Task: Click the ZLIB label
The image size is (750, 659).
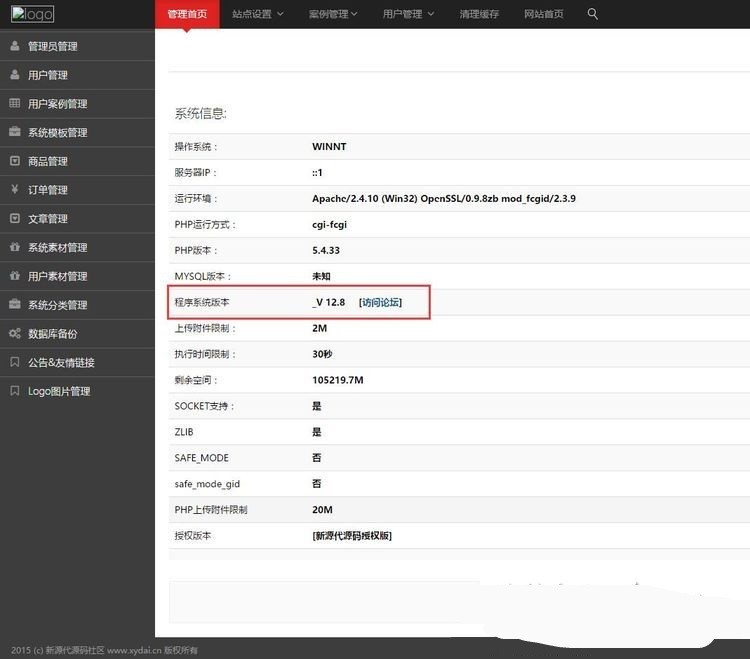Action: point(184,432)
